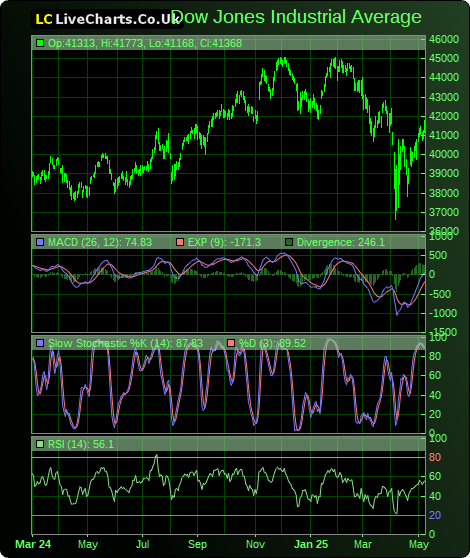Screen dimensions: 470x558
Task: Click the red RSI 80 axis label
Action: [x=435, y=457]
